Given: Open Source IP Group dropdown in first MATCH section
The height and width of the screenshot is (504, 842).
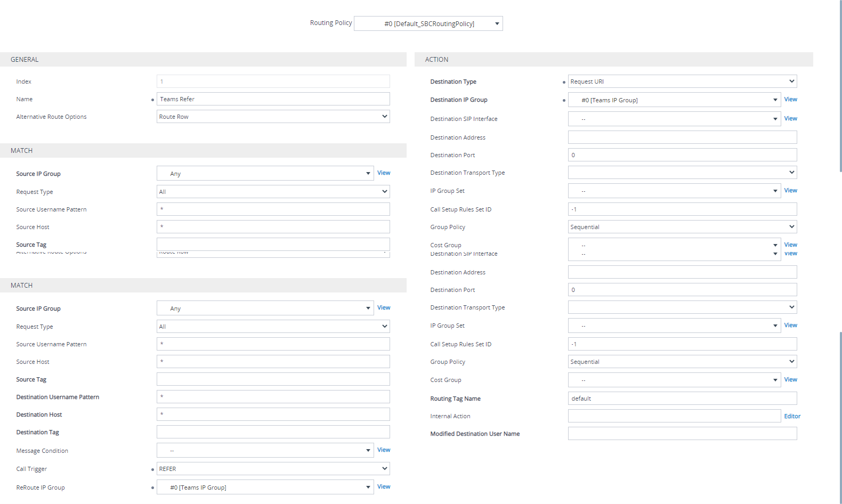Looking at the screenshot, I should pyautogui.click(x=265, y=174).
